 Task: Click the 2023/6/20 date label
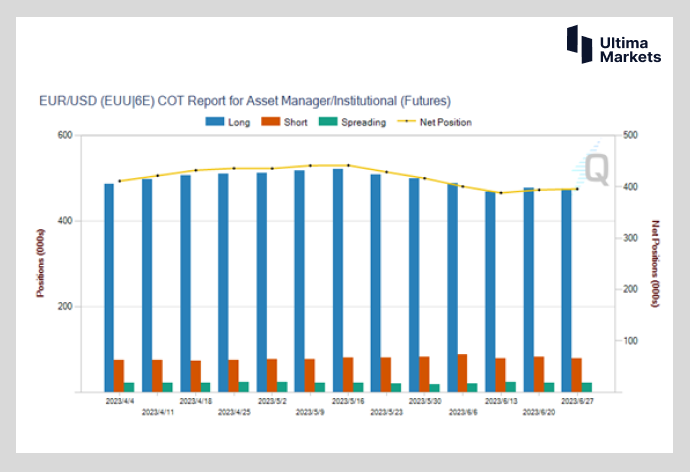[x=538, y=411]
